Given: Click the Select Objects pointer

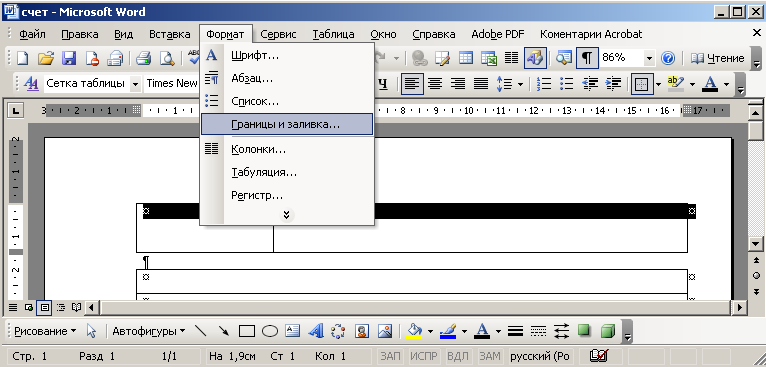Looking at the screenshot, I should click(x=91, y=331).
